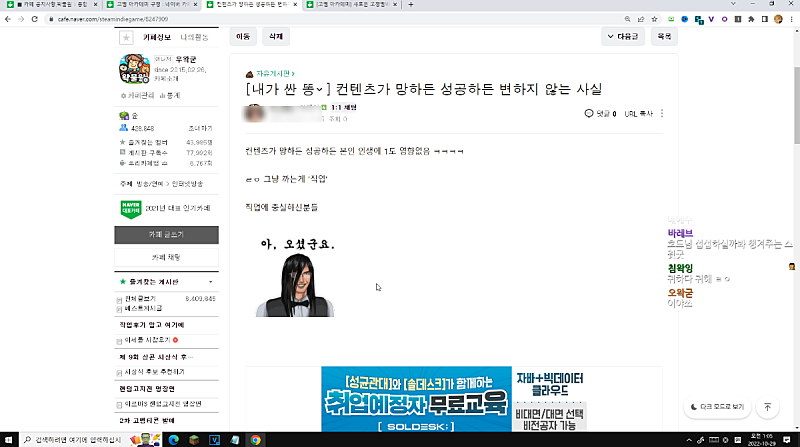The height and width of the screenshot is (447, 800).
Task: Click the purple V extension icon
Action: click(711, 19)
